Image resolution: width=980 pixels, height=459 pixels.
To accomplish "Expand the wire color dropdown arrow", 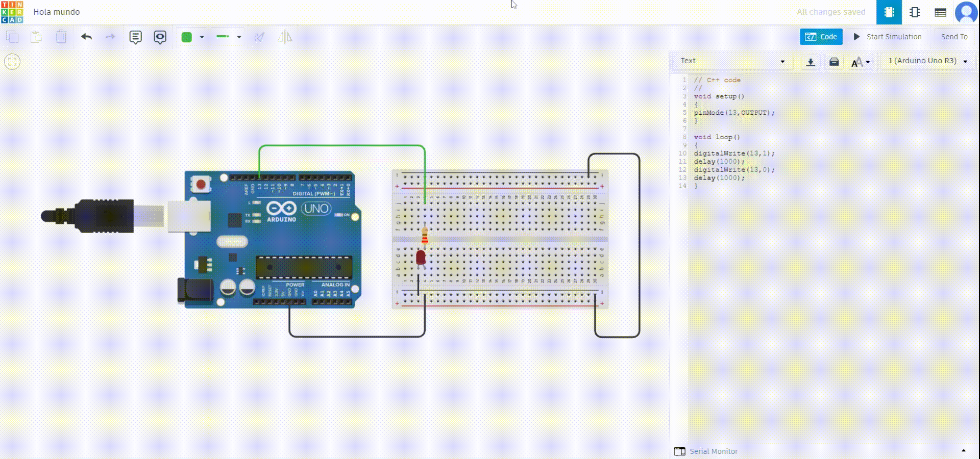I will pos(202,37).
